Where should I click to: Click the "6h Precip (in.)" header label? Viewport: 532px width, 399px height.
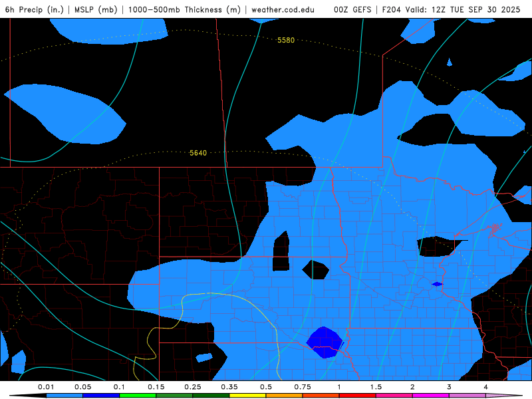click(x=35, y=9)
